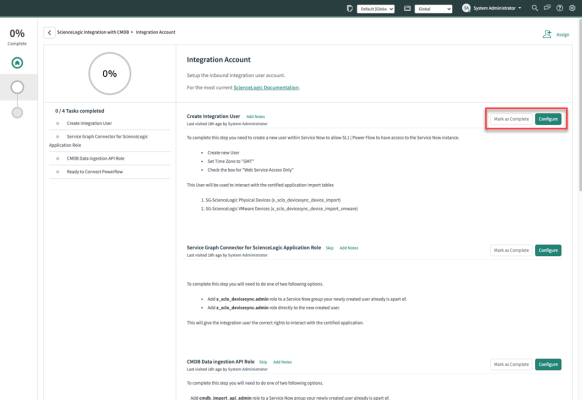
Task: Mark Create Integration User as complete
Action: click(511, 119)
